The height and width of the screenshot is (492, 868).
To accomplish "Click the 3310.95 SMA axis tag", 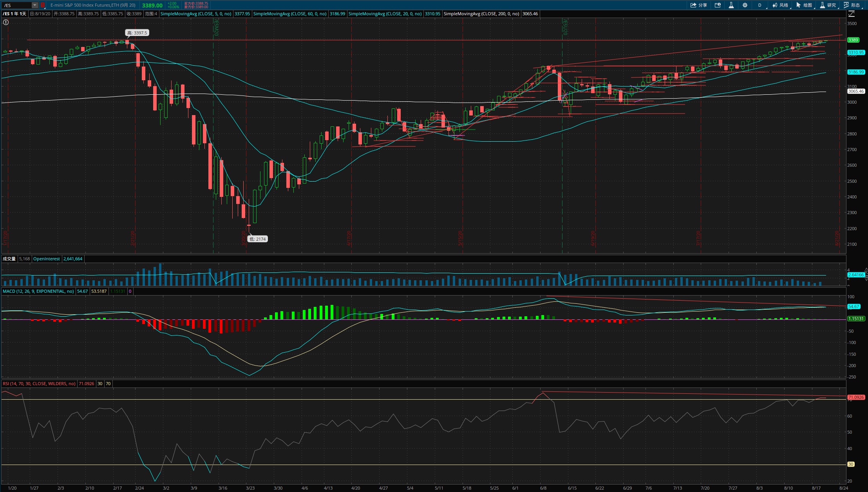I will 856,52.
